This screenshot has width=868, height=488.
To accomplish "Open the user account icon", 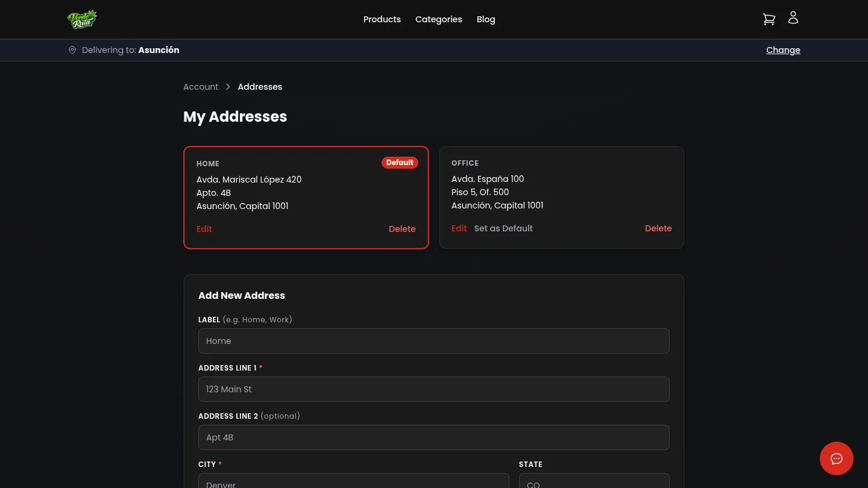I will 793,17.
